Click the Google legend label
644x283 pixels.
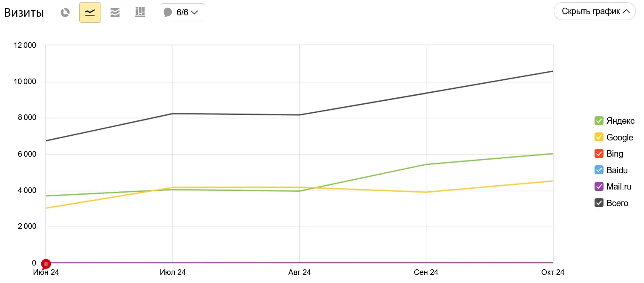point(620,137)
